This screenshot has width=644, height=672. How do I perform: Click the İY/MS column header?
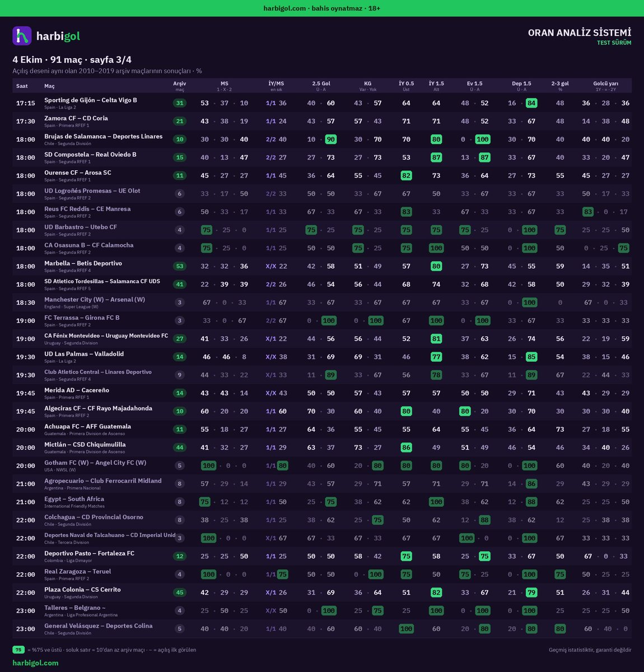276,86
